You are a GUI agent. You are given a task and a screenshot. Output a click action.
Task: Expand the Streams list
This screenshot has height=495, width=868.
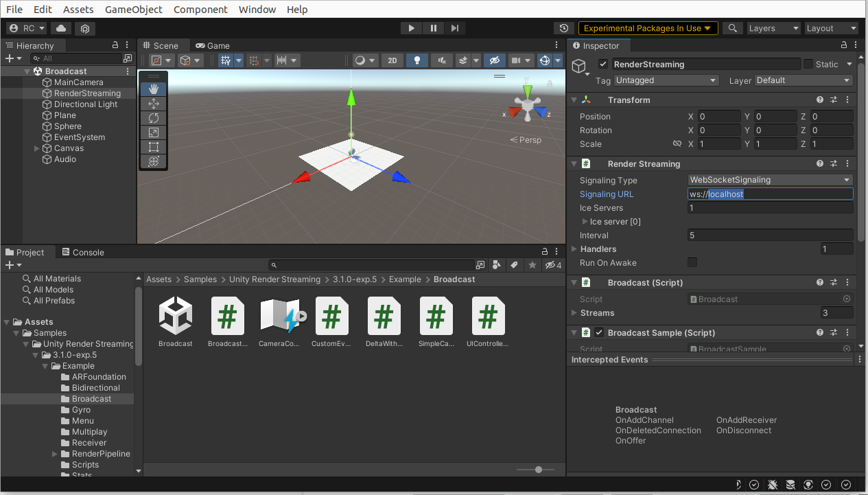tap(574, 313)
